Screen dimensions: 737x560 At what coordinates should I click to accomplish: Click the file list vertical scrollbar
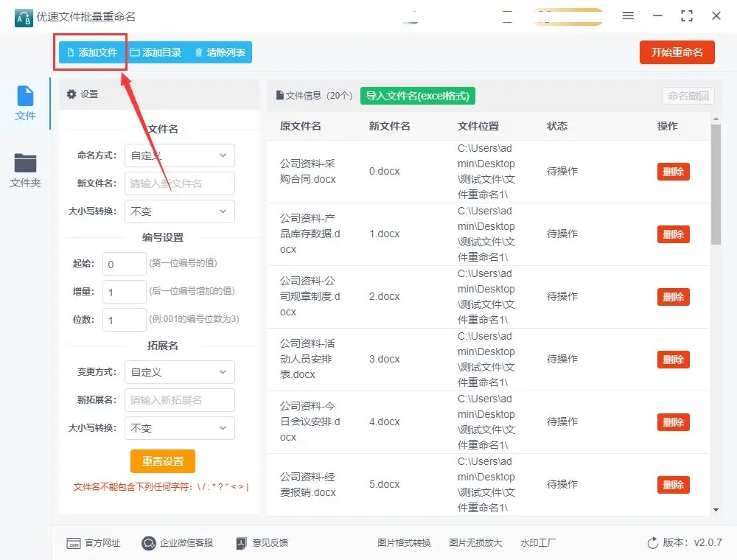716,184
